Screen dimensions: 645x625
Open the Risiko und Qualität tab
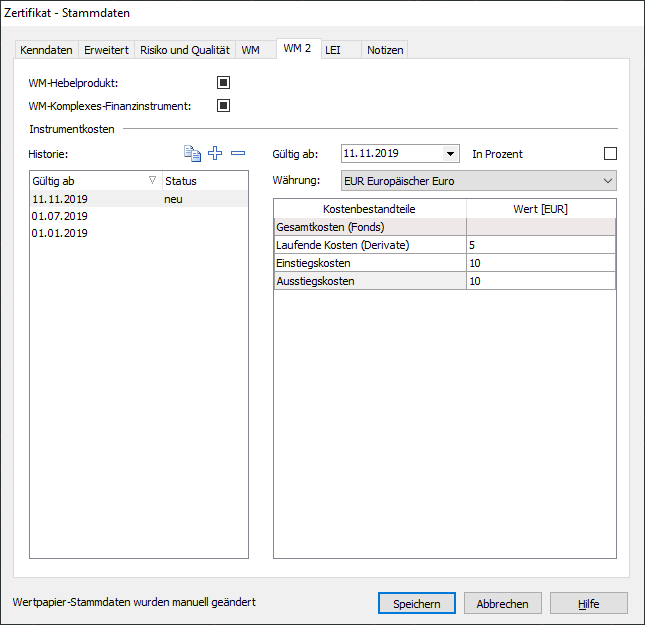[x=185, y=50]
